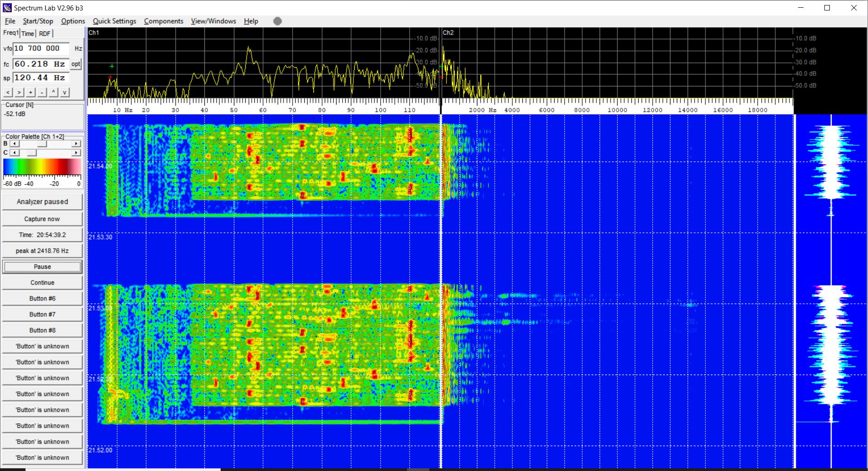Click the '10000' mark on Ch2 frequency scale
This screenshot has width=868, height=471.
click(x=617, y=110)
